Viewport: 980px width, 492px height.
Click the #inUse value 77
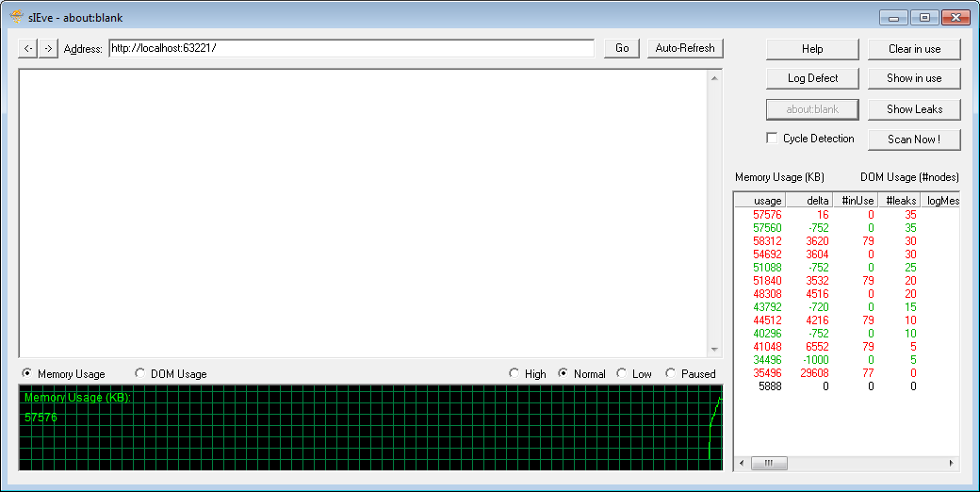868,372
